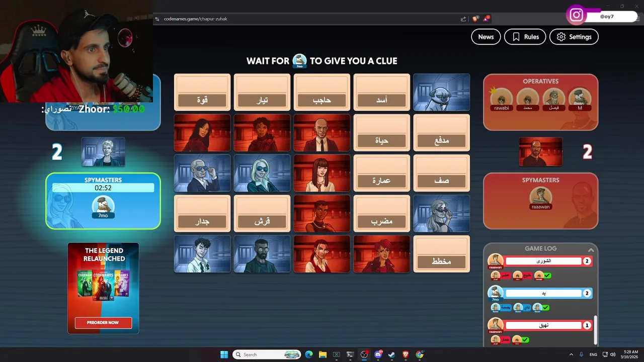
Task: Open Steam from taskbar
Action: [x=392, y=354]
